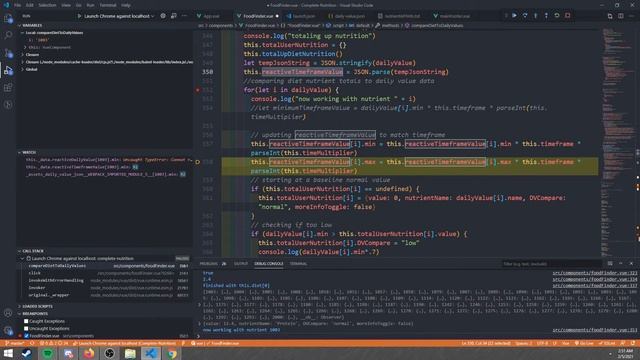Open Chrome from the taskbar
The height and width of the screenshot is (360, 640).
click(172, 353)
